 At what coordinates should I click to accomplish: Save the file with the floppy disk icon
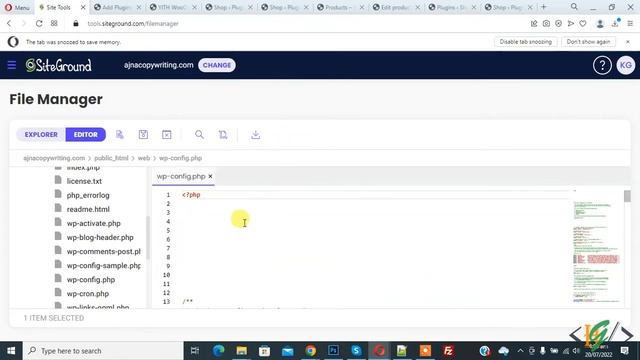coord(143,135)
